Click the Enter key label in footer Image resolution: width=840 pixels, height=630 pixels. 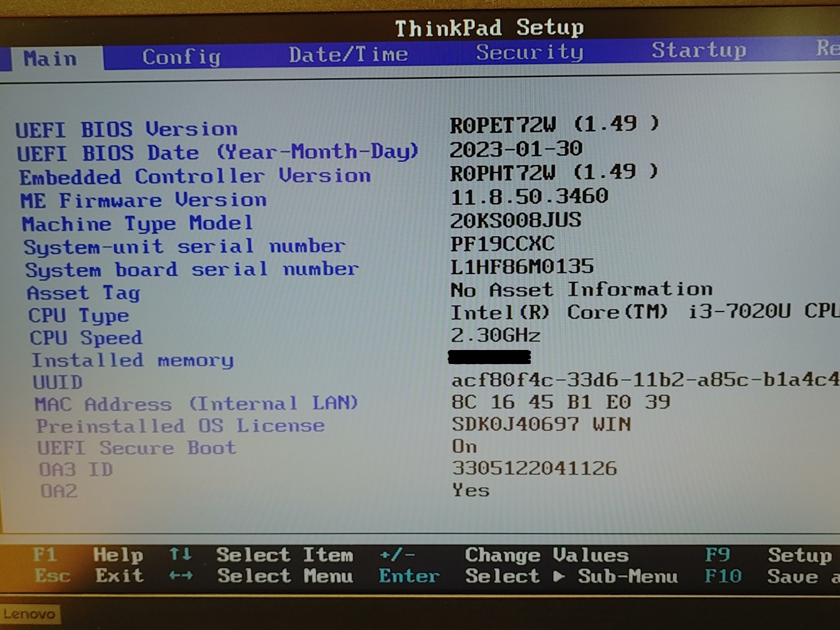[x=409, y=576]
